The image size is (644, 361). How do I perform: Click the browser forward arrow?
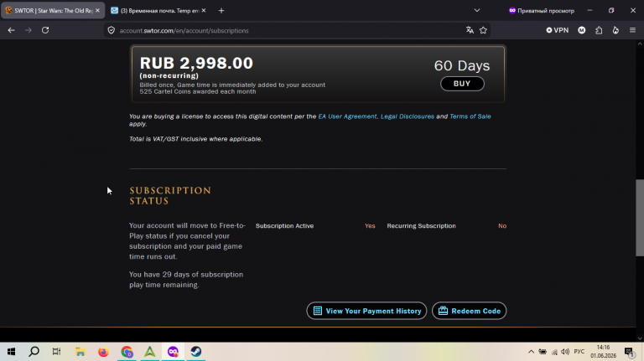click(28, 30)
